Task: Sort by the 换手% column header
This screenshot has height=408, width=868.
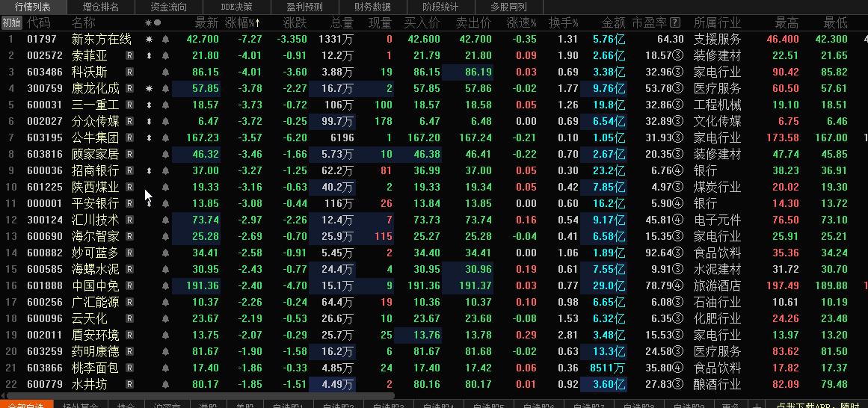Action: point(564,22)
